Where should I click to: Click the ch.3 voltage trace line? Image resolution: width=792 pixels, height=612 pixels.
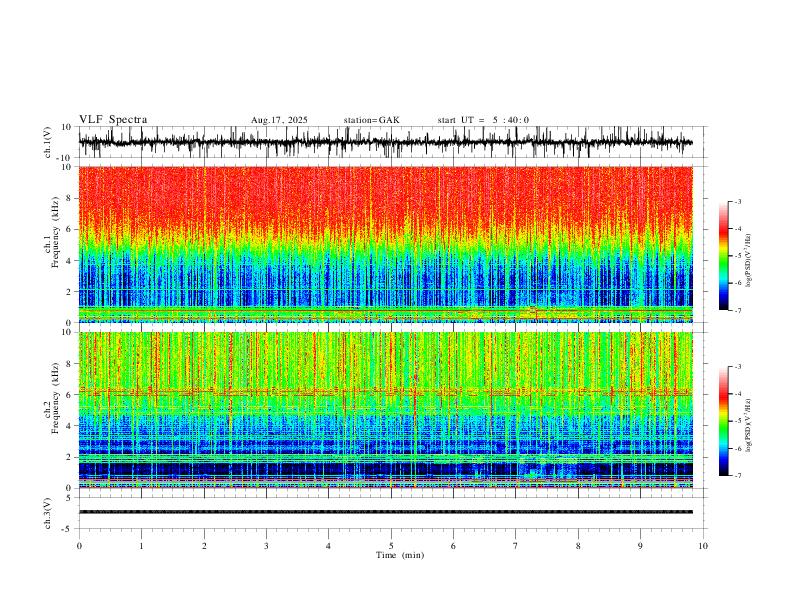[386, 512]
